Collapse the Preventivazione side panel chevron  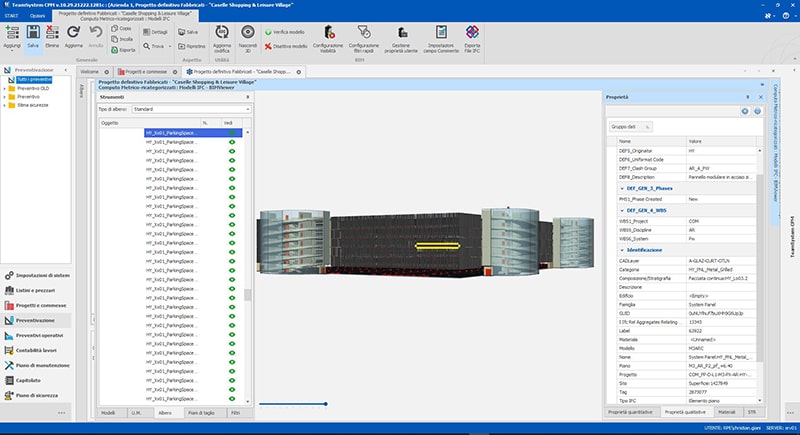65,70
